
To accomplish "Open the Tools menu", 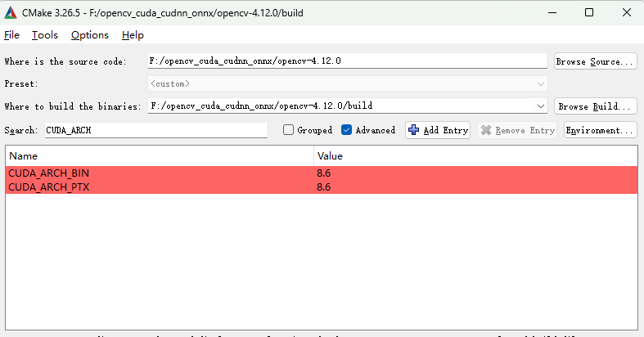I will click(x=45, y=35).
